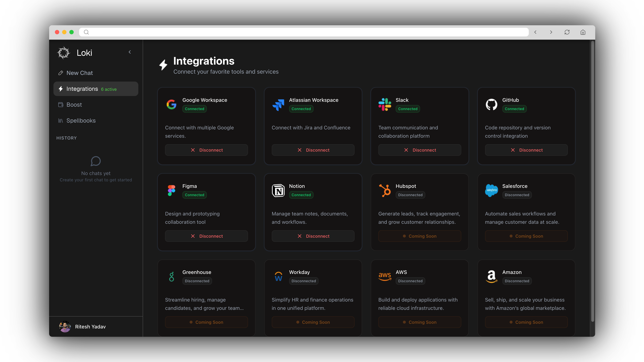Screen dimensions: 644x362
Task: Click the Notion logo icon
Action: click(278, 191)
